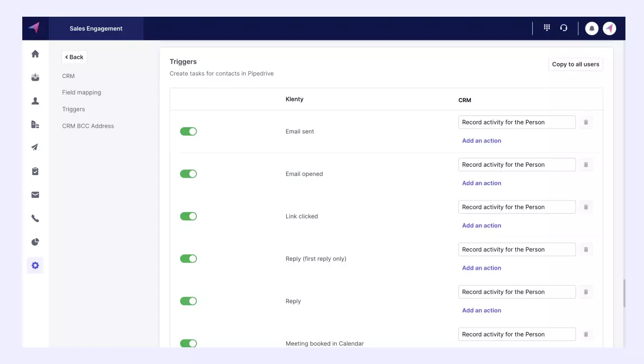
Task: Open the mail envelope icon in sidebar
Action: tap(35, 195)
